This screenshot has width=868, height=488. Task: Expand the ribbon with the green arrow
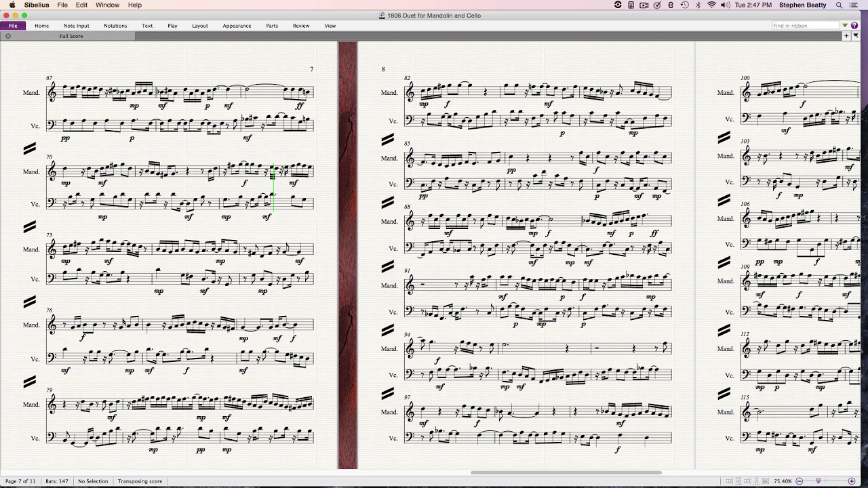[845, 26]
